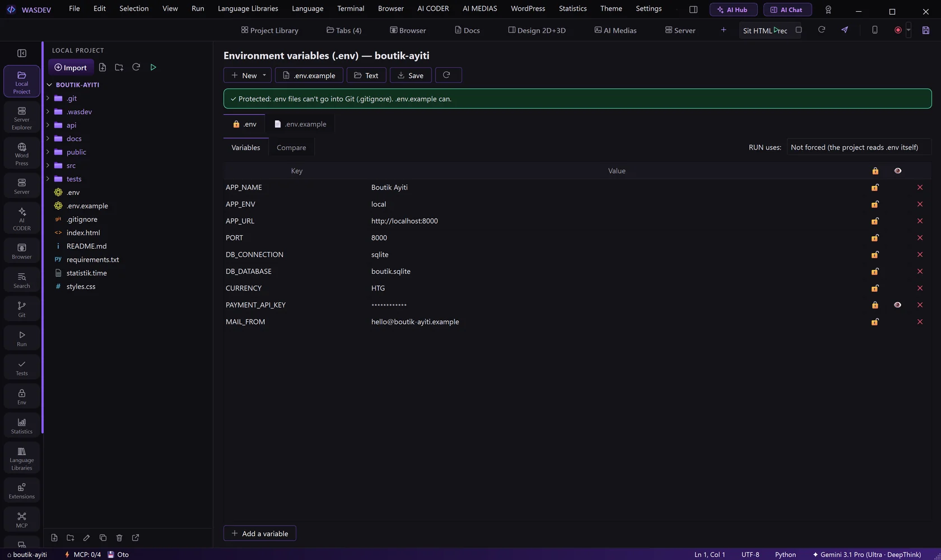The width and height of the screenshot is (941, 560).
Task: Click the Gemini 3.1 Pro model status entry
Action: point(867,554)
